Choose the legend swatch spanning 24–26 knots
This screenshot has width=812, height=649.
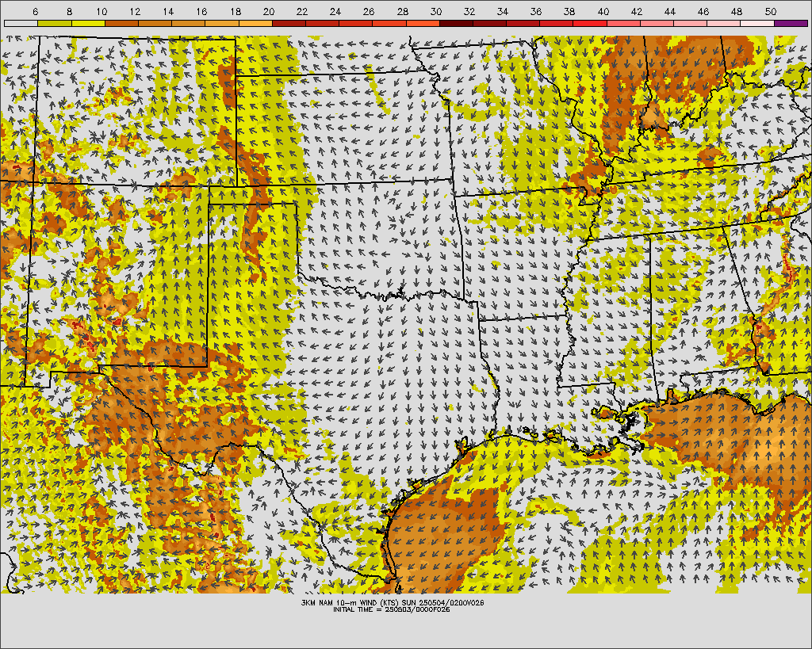356,23
